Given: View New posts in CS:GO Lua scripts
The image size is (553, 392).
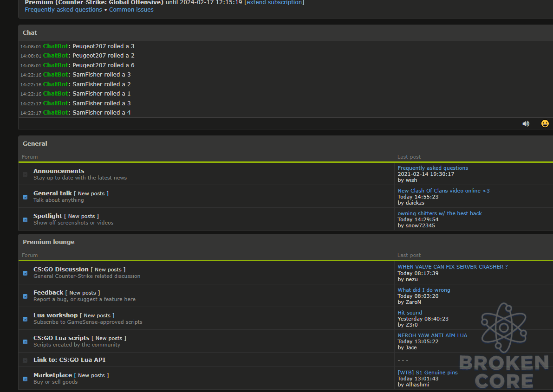Looking at the screenshot, I should [x=109, y=338].
